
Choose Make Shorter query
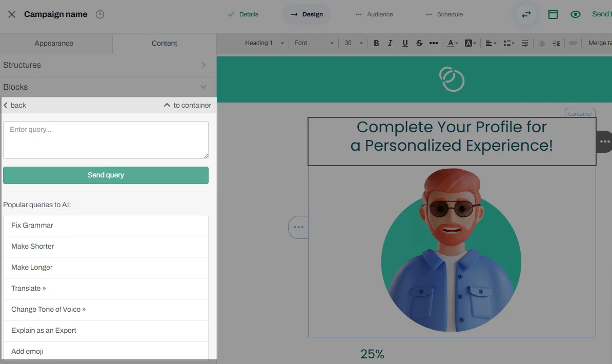106,247
